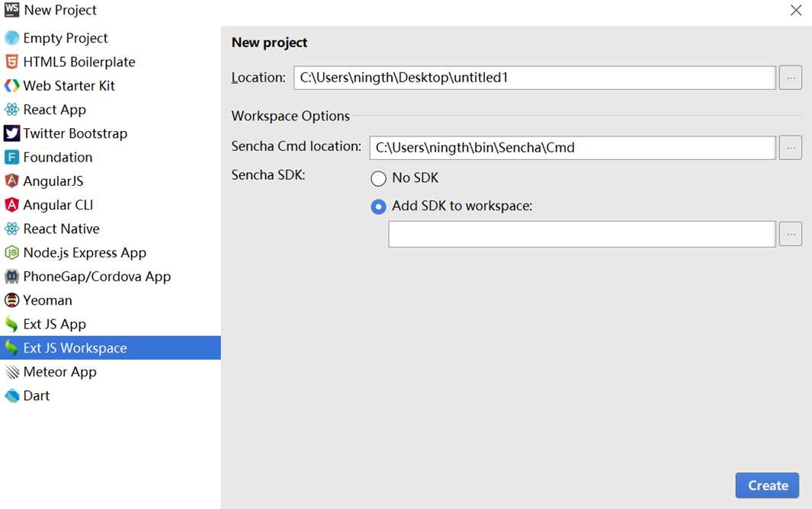Image resolution: width=812 pixels, height=509 pixels.
Task: Choose HTML5 Boilerplate template label
Action: (79, 62)
